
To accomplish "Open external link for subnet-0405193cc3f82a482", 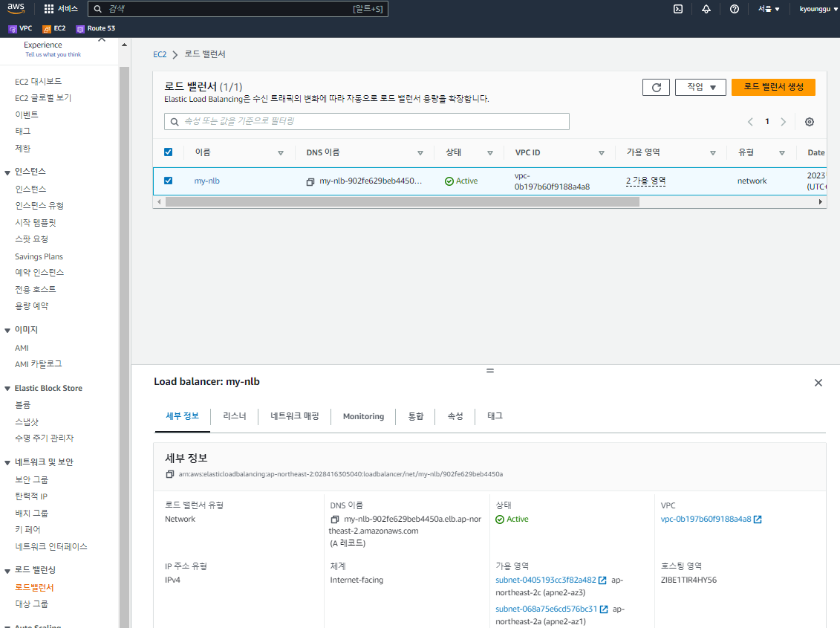I will click(x=602, y=580).
